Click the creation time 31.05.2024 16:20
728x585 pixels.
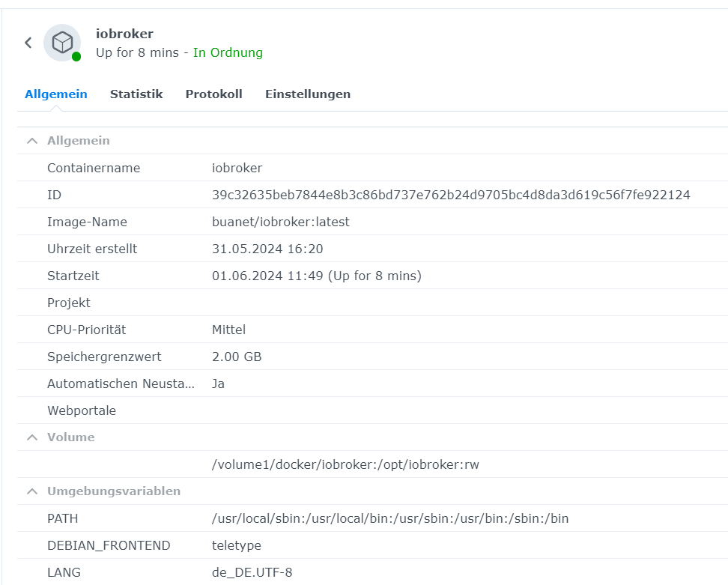pyautogui.click(x=267, y=249)
